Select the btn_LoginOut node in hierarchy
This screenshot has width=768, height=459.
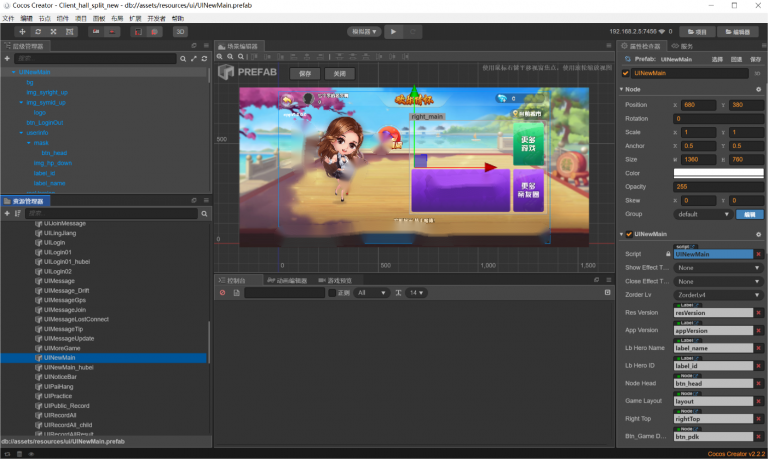pyautogui.click(x=45, y=122)
